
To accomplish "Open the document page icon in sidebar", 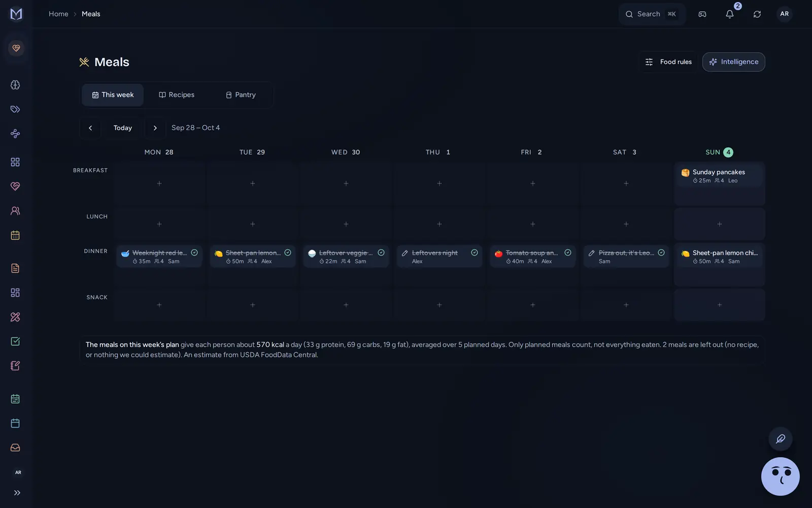I will [15, 268].
